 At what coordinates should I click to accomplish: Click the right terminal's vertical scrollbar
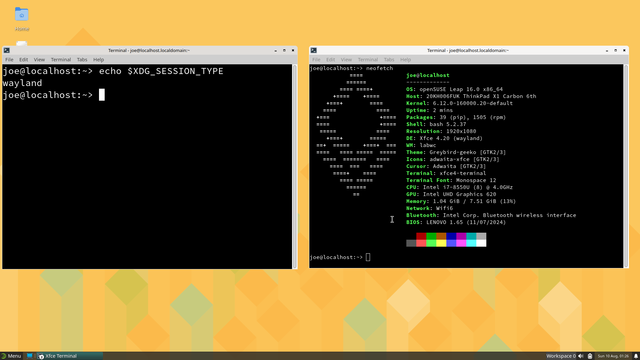pos(626,166)
